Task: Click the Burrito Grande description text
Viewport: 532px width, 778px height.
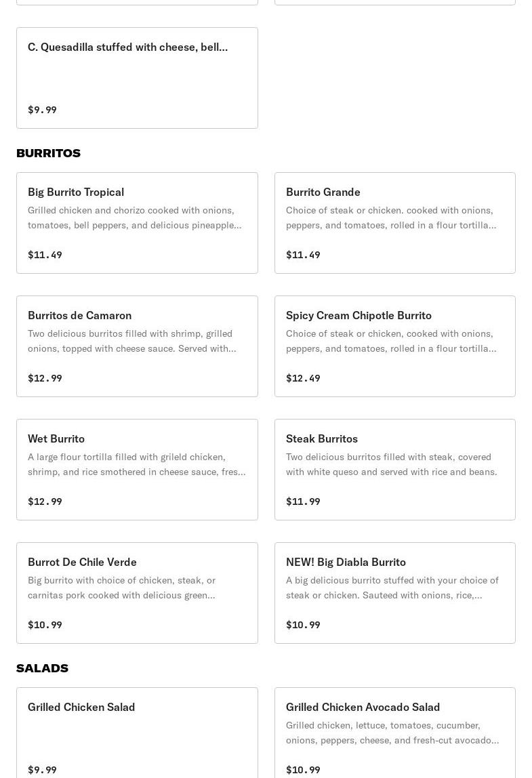Action: (x=390, y=218)
